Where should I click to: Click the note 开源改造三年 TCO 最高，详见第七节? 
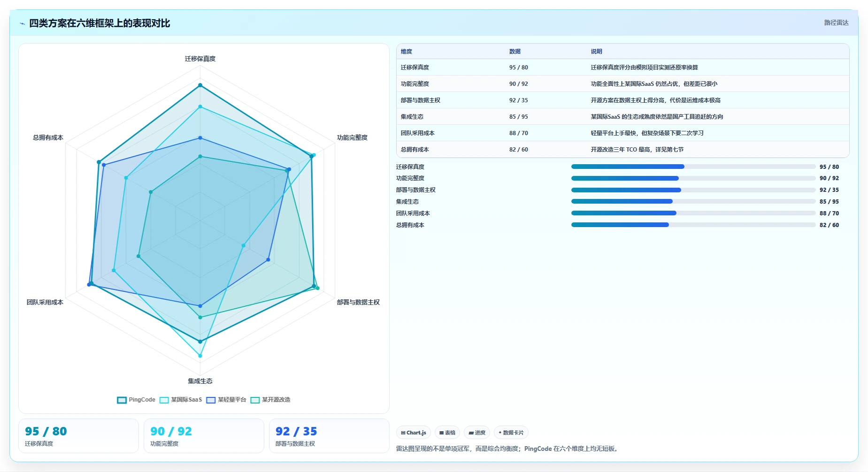(x=637, y=150)
